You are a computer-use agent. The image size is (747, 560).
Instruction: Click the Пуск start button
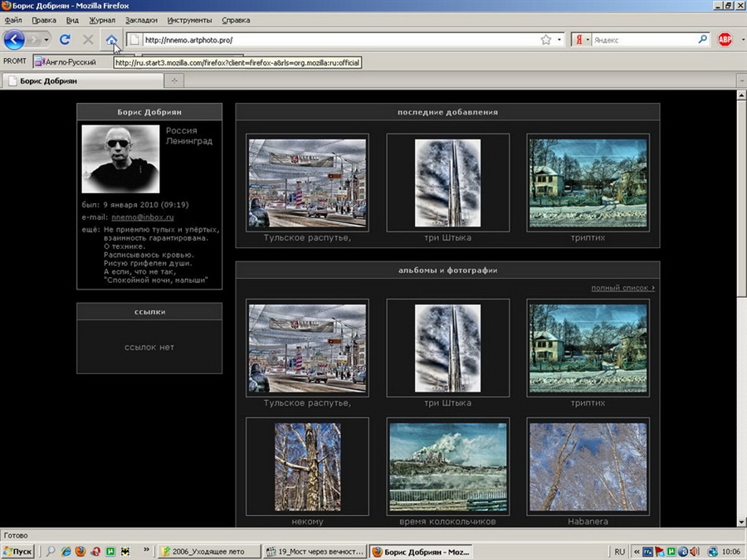tap(18, 551)
